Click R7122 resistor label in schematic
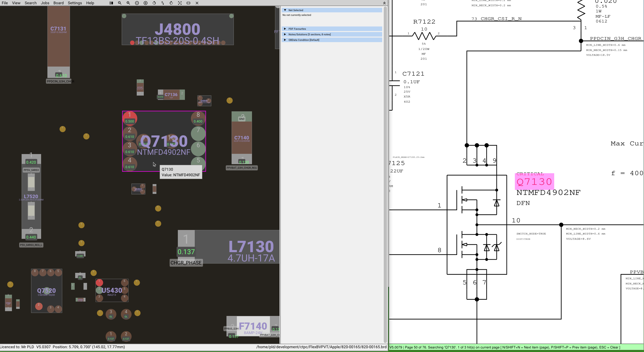644x352 pixels. coord(424,22)
